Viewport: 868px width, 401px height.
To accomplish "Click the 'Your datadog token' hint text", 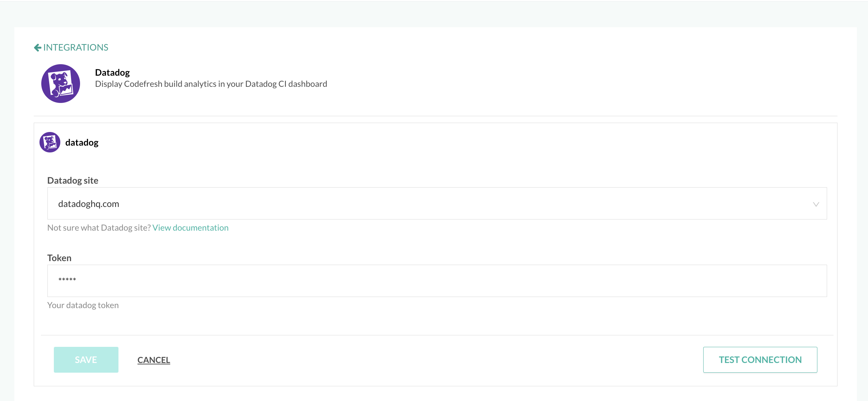I will click(x=83, y=305).
